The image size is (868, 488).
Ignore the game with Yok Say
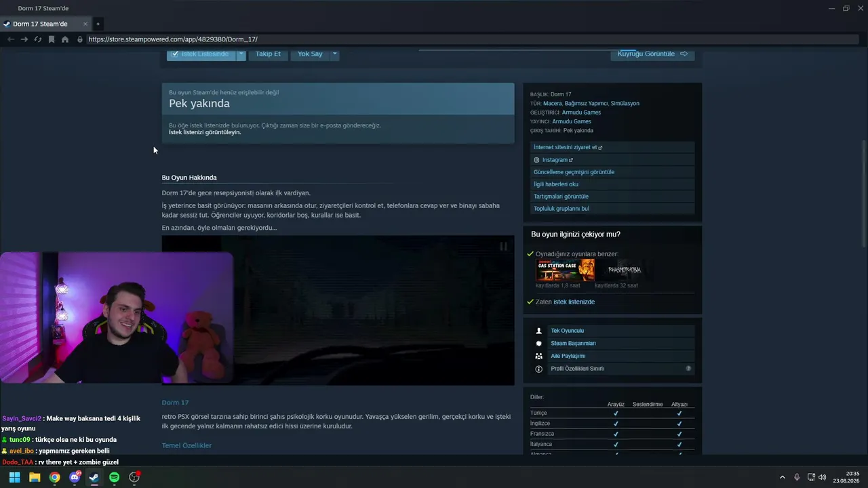(x=310, y=54)
